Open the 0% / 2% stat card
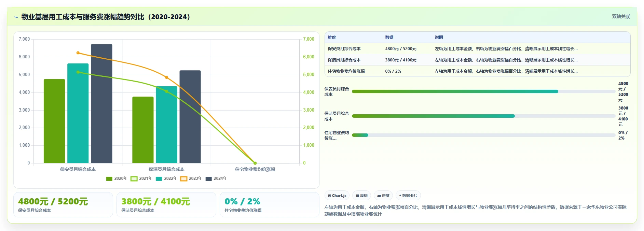 click(x=270, y=205)
